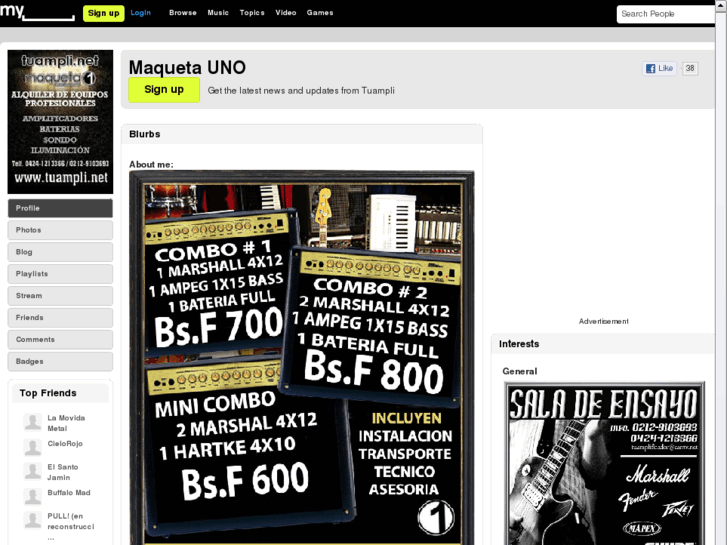Open PULL! friend avatar

click(33, 520)
